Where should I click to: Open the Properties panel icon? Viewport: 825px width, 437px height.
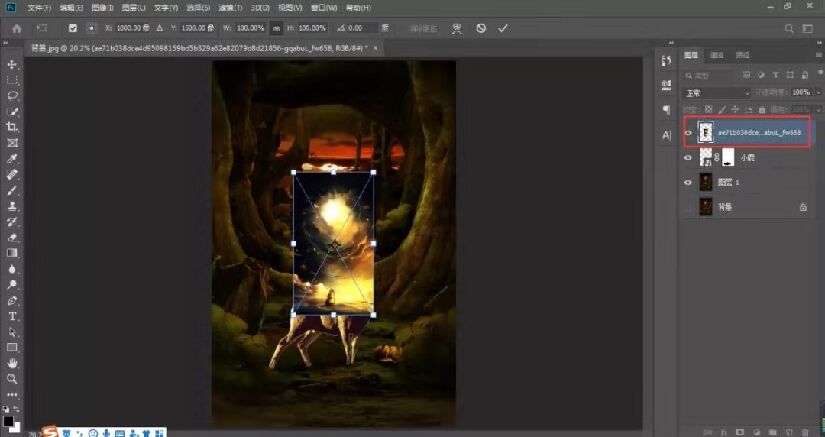[x=667, y=85]
